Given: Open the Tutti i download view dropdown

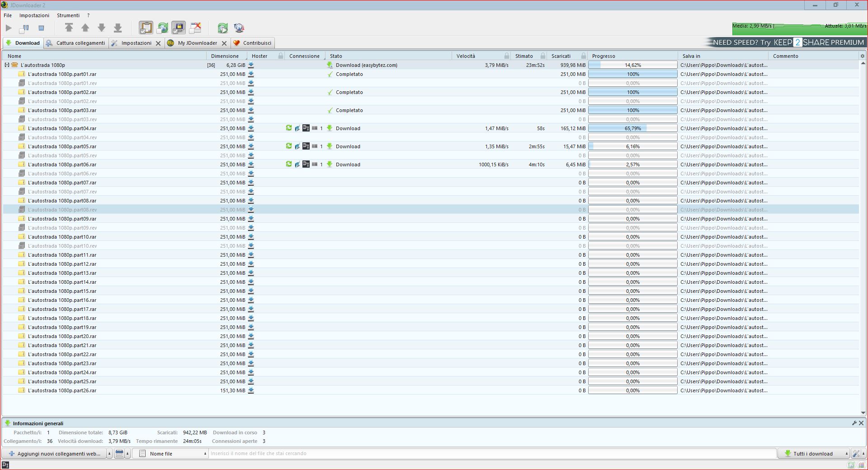Looking at the screenshot, I should tap(814, 453).
